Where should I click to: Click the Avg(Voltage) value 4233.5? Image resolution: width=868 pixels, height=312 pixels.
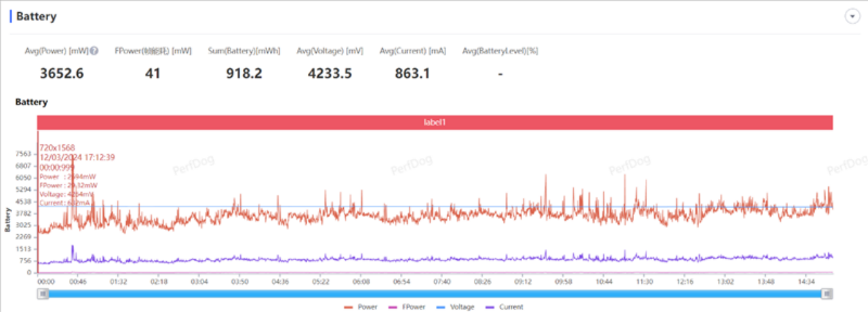tap(330, 73)
